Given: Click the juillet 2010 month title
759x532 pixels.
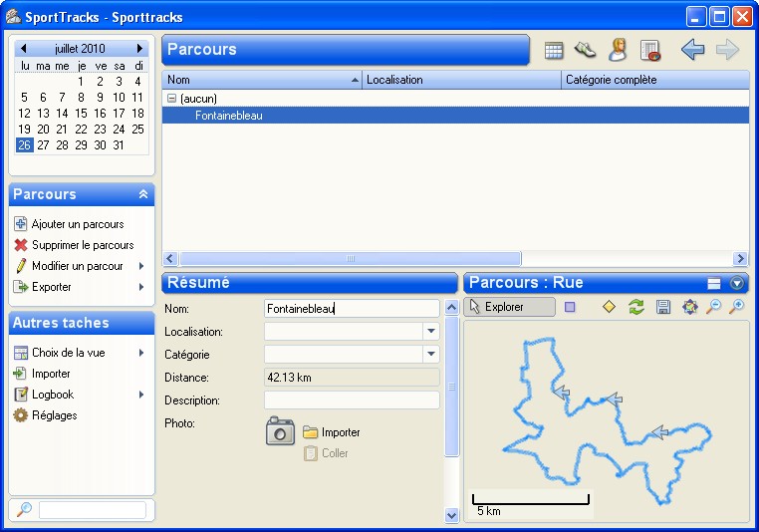Looking at the screenshot, I should coord(80,49).
